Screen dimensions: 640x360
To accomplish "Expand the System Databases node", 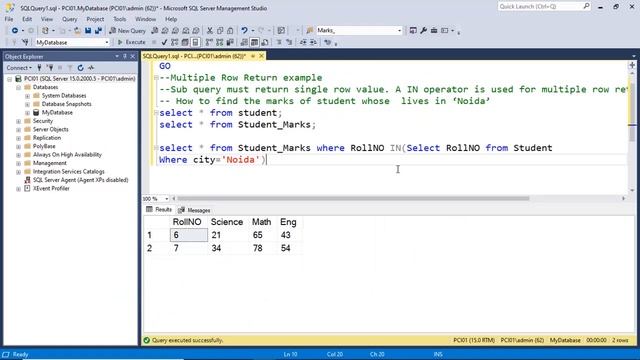I will pyautogui.click(x=27, y=96).
